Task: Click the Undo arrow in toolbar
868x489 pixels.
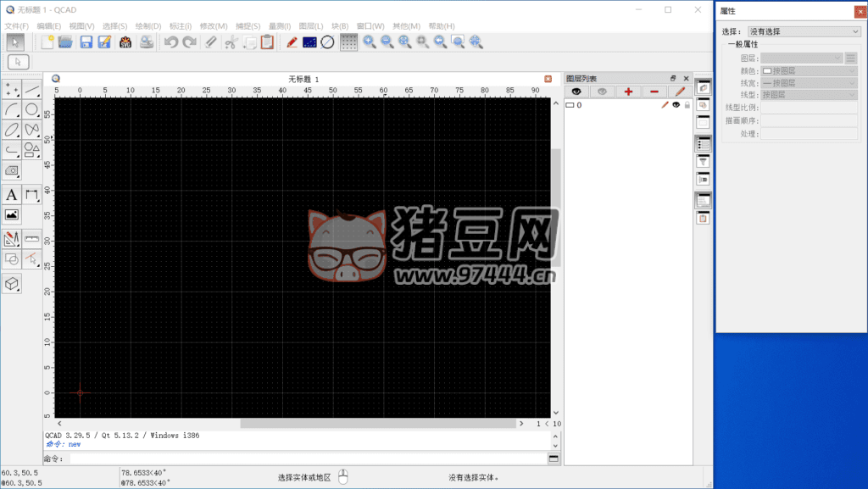Action: (x=171, y=42)
